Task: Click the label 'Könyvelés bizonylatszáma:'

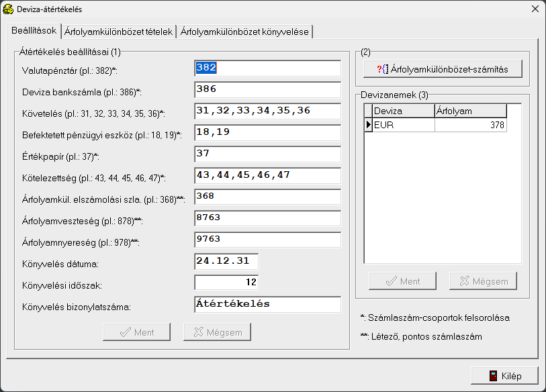Action: [x=77, y=307]
